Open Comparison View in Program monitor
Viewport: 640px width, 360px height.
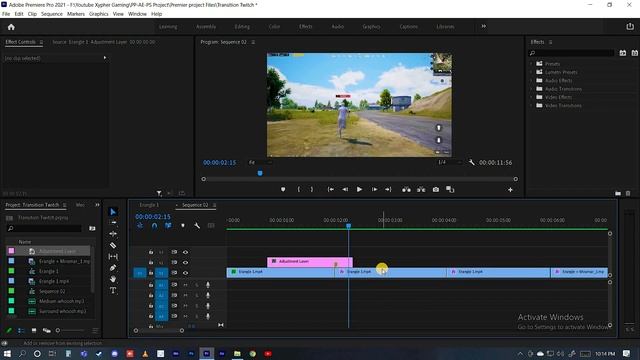pyautogui.click(x=450, y=189)
